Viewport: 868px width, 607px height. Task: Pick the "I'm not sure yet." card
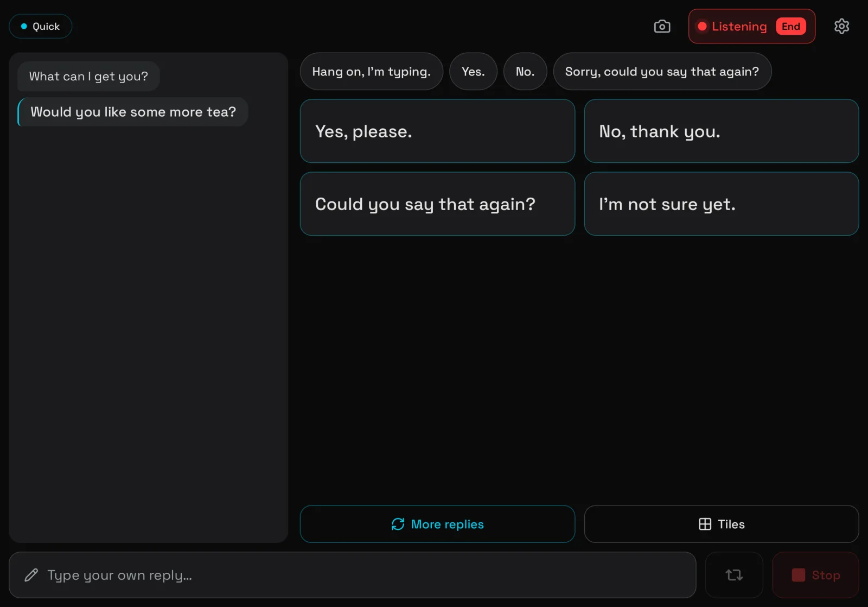721,204
